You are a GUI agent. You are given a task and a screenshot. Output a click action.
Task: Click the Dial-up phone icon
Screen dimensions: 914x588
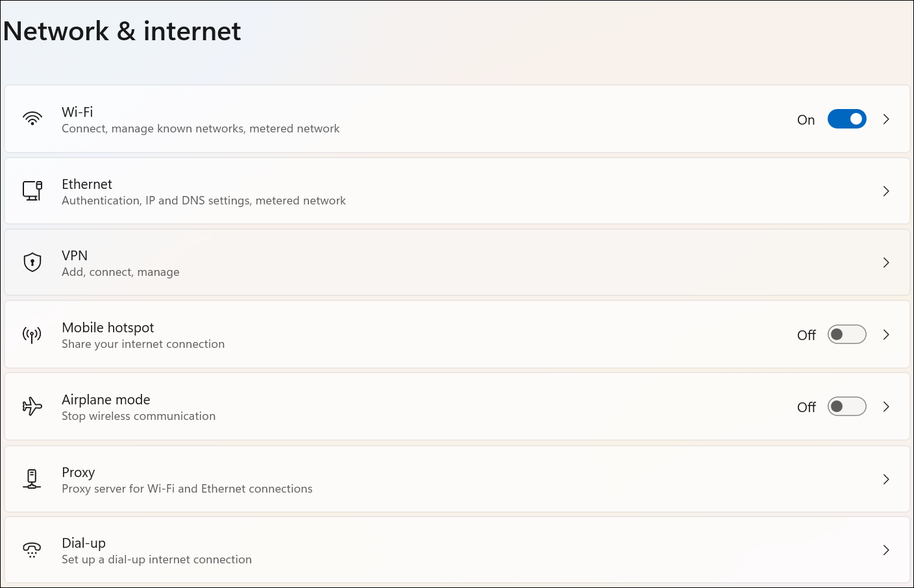click(32, 550)
